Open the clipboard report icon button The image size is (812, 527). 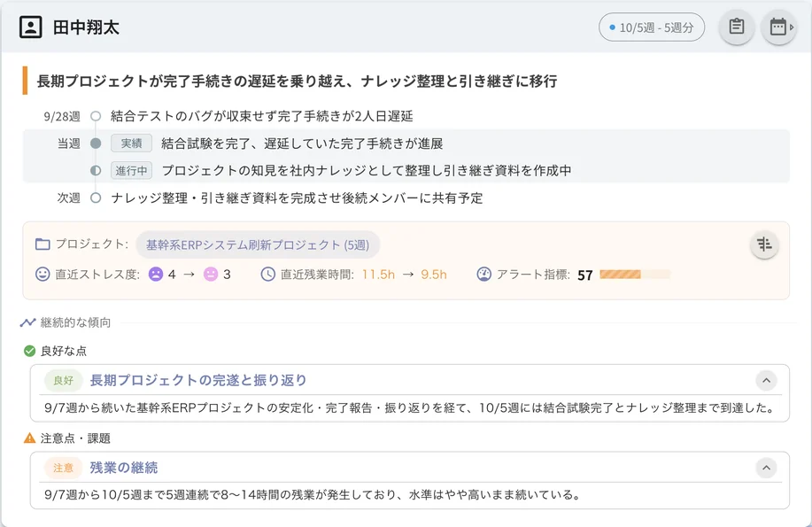(x=737, y=27)
